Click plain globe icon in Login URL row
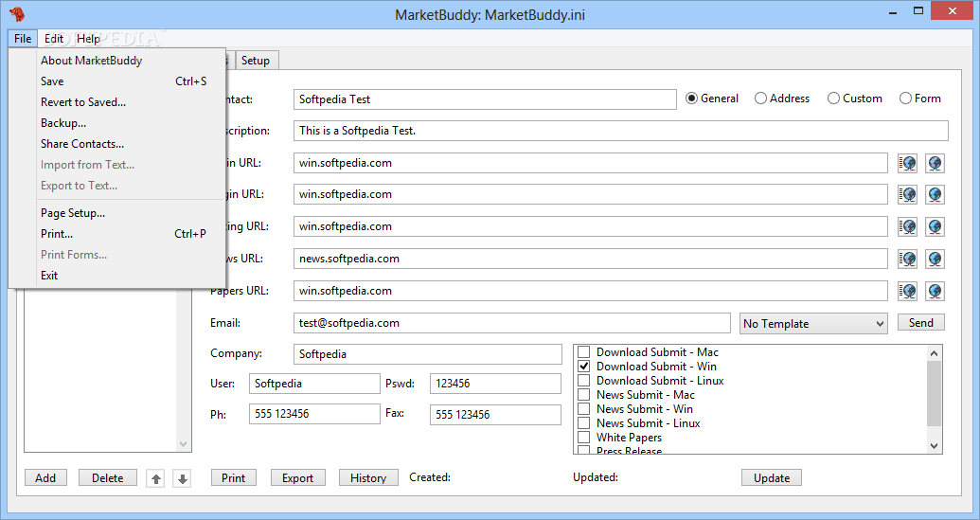Screen dimensions: 980x520 click(x=935, y=194)
